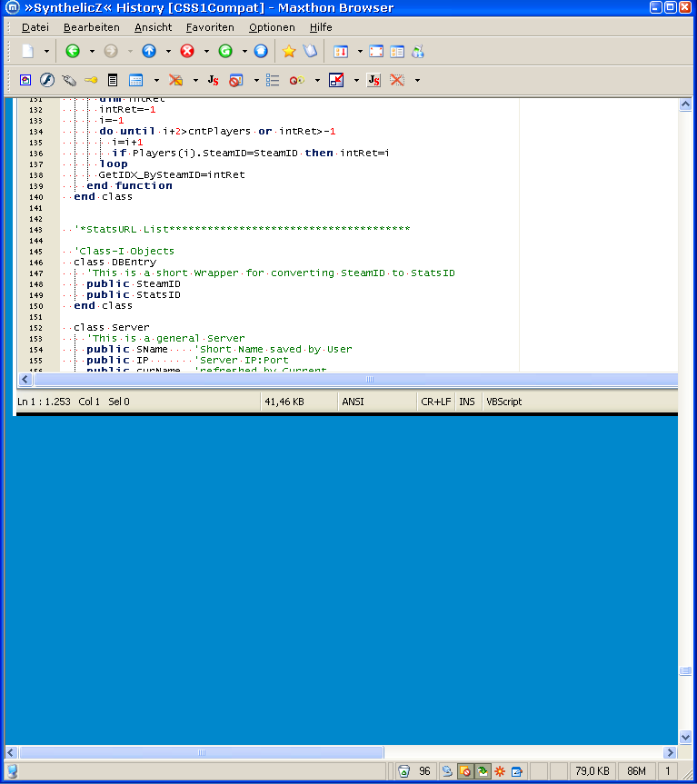
Task: Click the orange sun status bar icon
Action: click(x=500, y=771)
